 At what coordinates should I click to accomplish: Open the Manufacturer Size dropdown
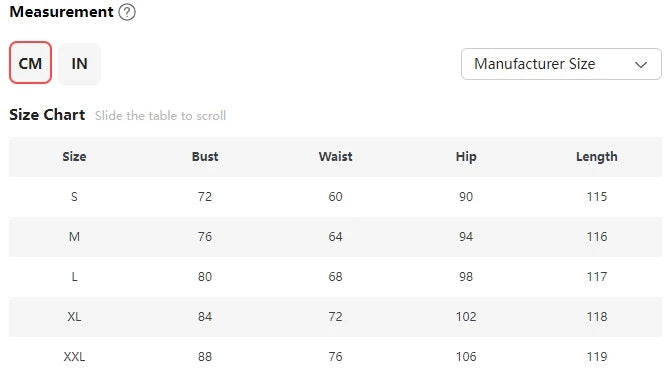[x=561, y=64]
